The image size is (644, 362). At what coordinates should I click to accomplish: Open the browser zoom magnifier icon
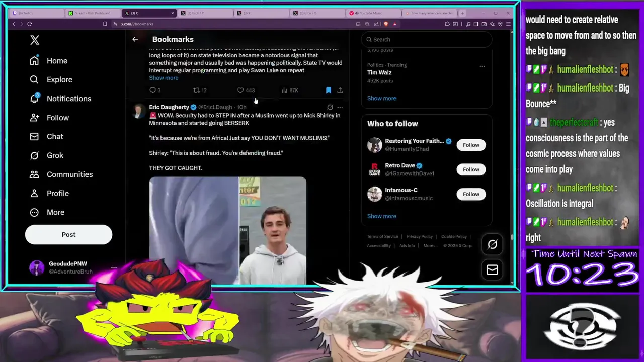click(x=367, y=24)
